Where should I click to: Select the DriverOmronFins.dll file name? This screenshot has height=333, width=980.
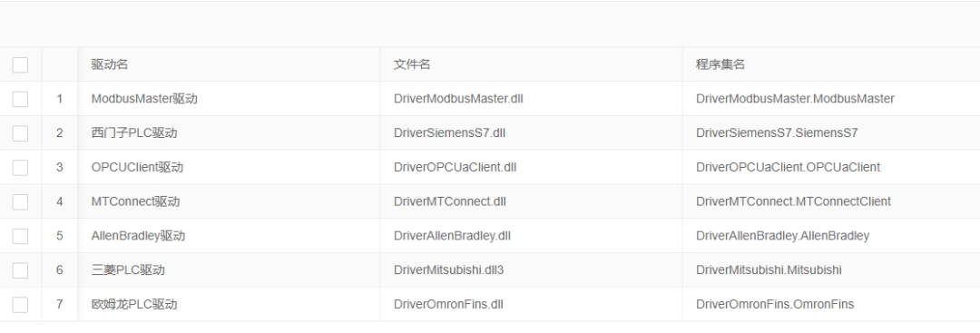point(448,304)
